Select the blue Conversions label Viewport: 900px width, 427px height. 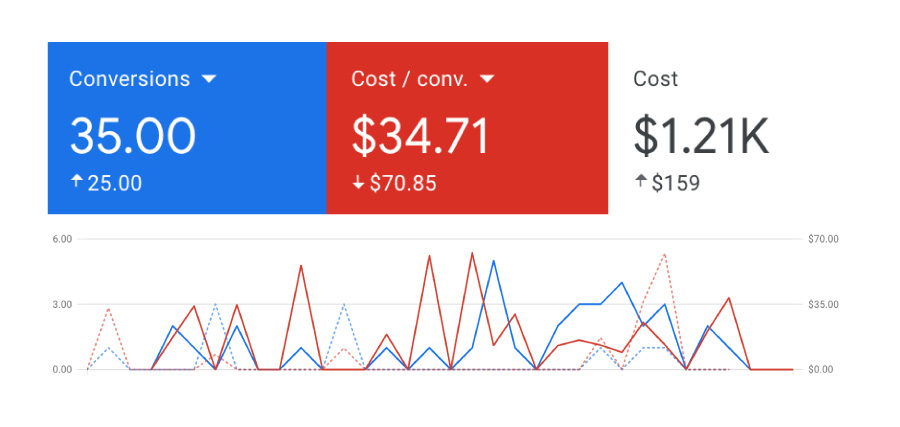tap(129, 79)
